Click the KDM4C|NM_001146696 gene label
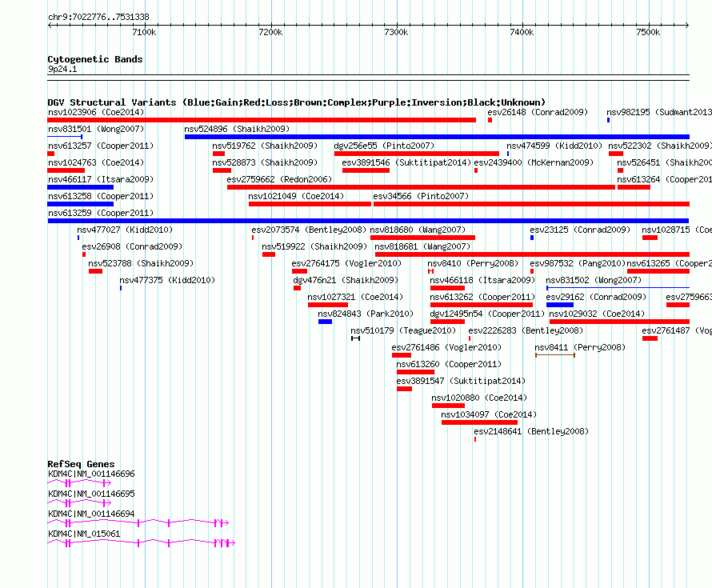This screenshot has height=588, width=712. tap(91, 474)
